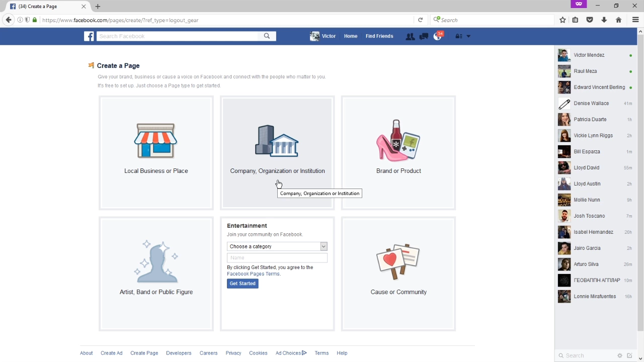Open notifications globe with 34 badge

[x=438, y=36]
